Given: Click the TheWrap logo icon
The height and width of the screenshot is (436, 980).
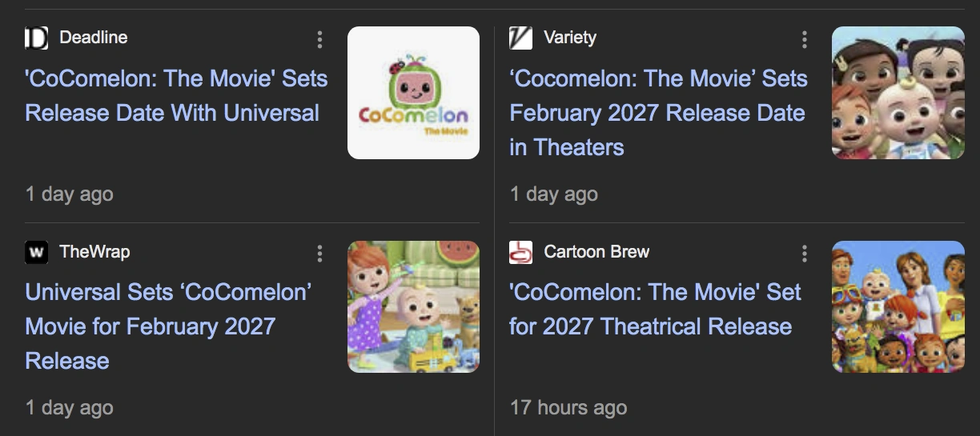Looking at the screenshot, I should 37,252.
